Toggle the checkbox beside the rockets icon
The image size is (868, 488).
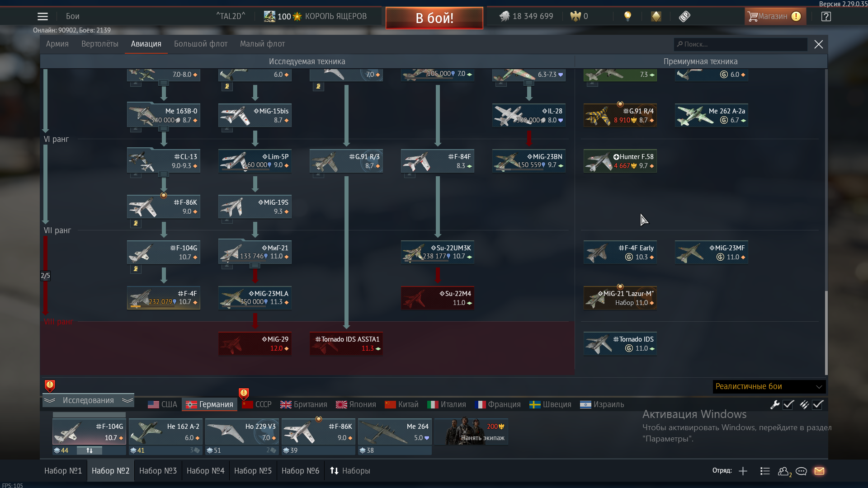pos(817,404)
